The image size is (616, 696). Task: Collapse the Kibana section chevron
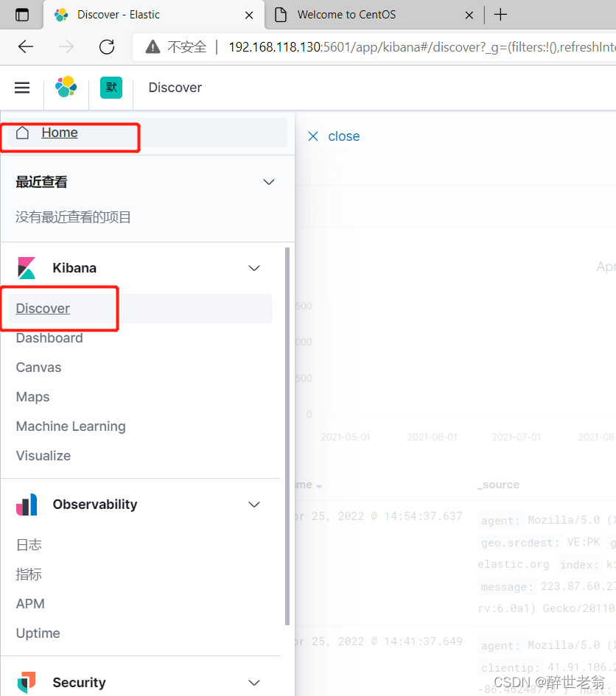point(254,268)
